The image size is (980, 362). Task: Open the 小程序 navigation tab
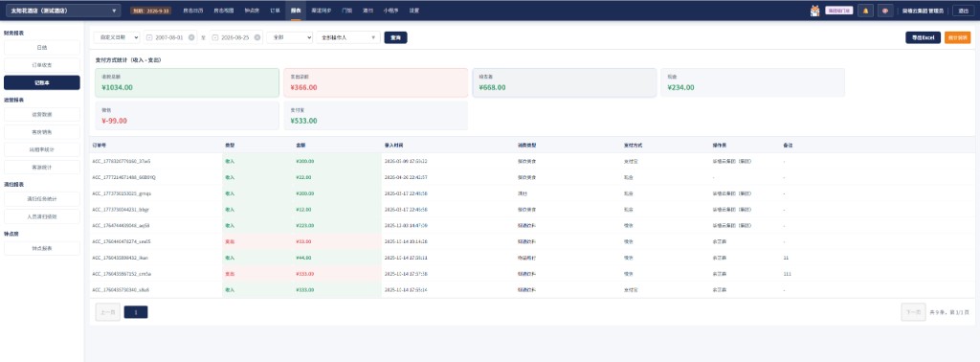coord(391,11)
